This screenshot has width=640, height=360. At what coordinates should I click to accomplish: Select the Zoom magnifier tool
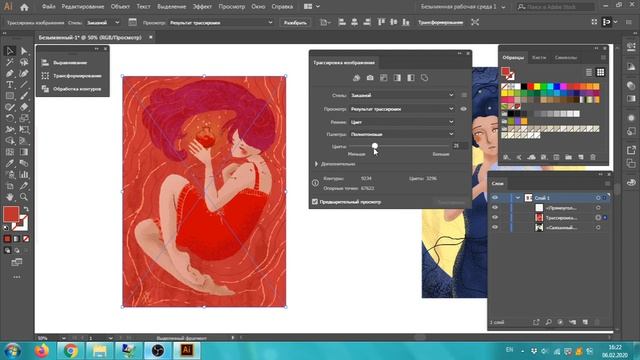click(x=24, y=197)
